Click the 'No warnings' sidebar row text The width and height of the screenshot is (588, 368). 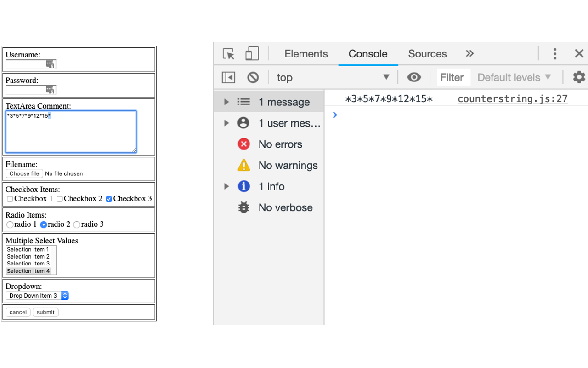point(288,165)
